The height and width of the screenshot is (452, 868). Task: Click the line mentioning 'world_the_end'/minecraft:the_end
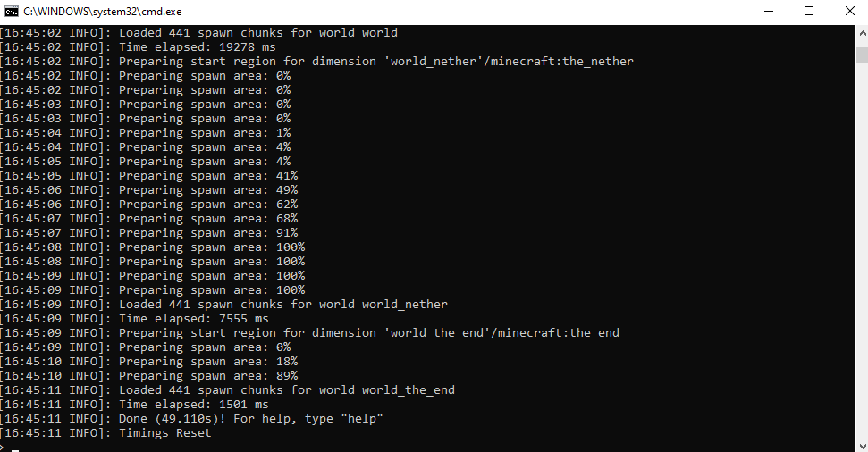(x=309, y=333)
